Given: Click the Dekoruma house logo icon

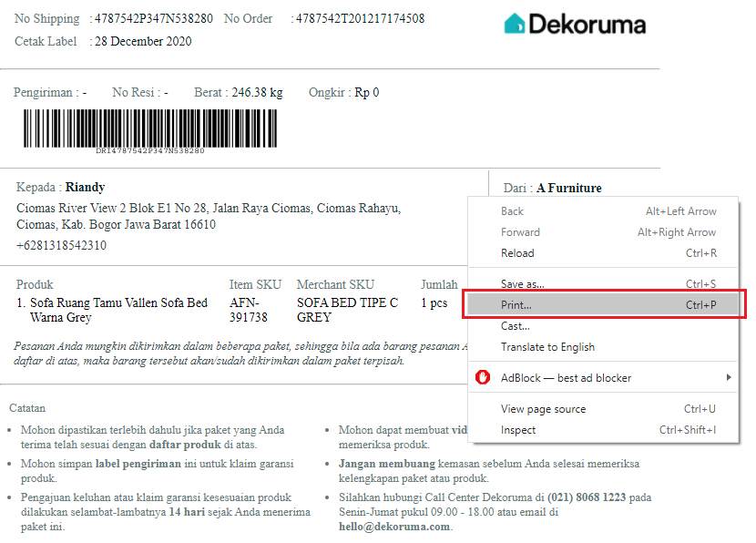Looking at the screenshot, I should tap(514, 23).
